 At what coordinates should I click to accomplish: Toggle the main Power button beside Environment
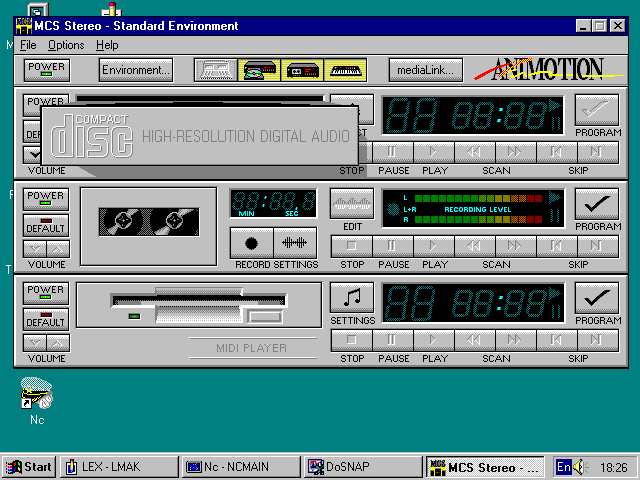[46, 69]
